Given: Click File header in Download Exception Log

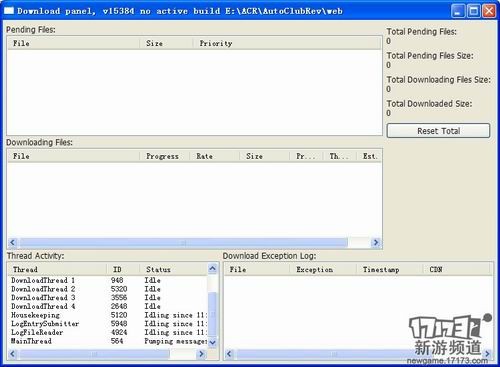Looking at the screenshot, I should pos(256,269).
